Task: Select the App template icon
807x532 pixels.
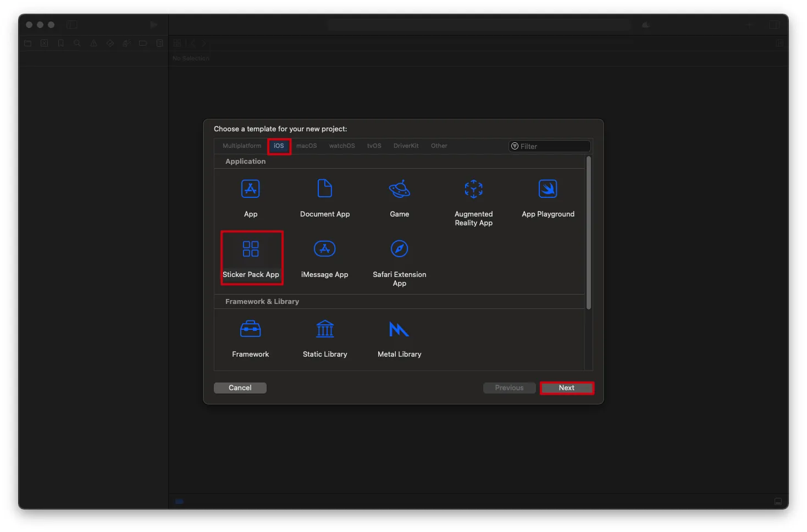Action: coord(251,190)
